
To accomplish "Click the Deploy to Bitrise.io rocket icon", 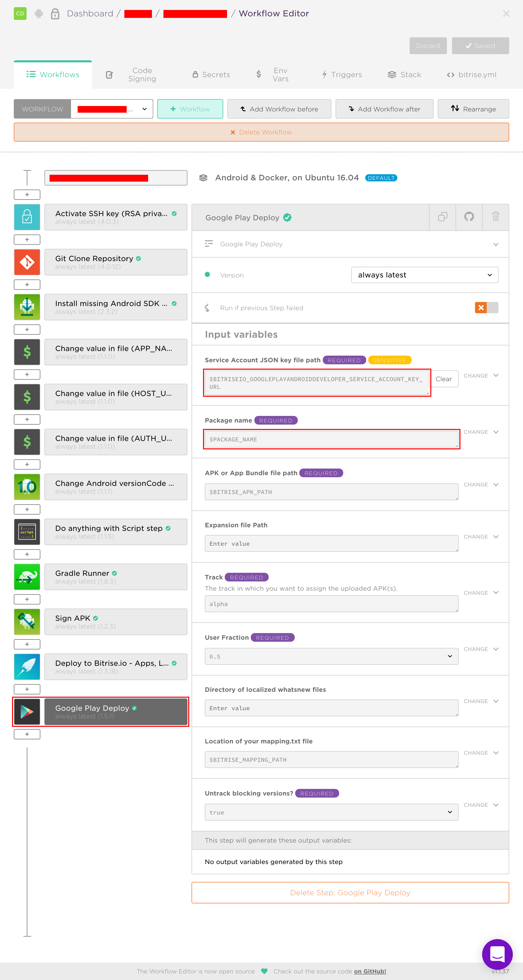I will [x=27, y=667].
